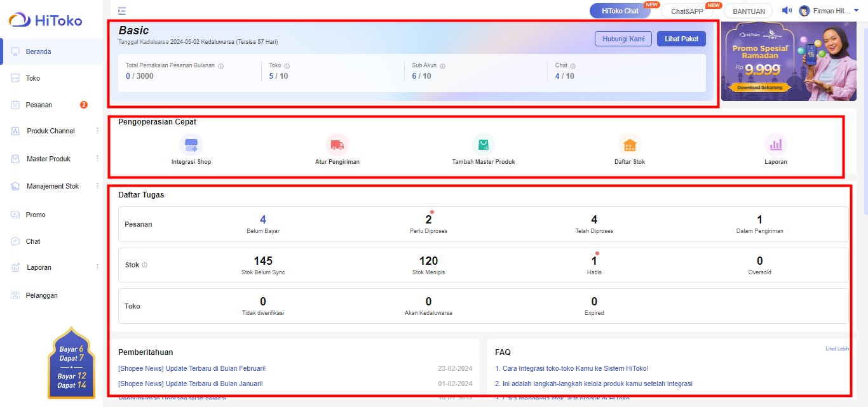Click Oversold count 0
This screenshot has width=868, height=407.
[x=759, y=261]
